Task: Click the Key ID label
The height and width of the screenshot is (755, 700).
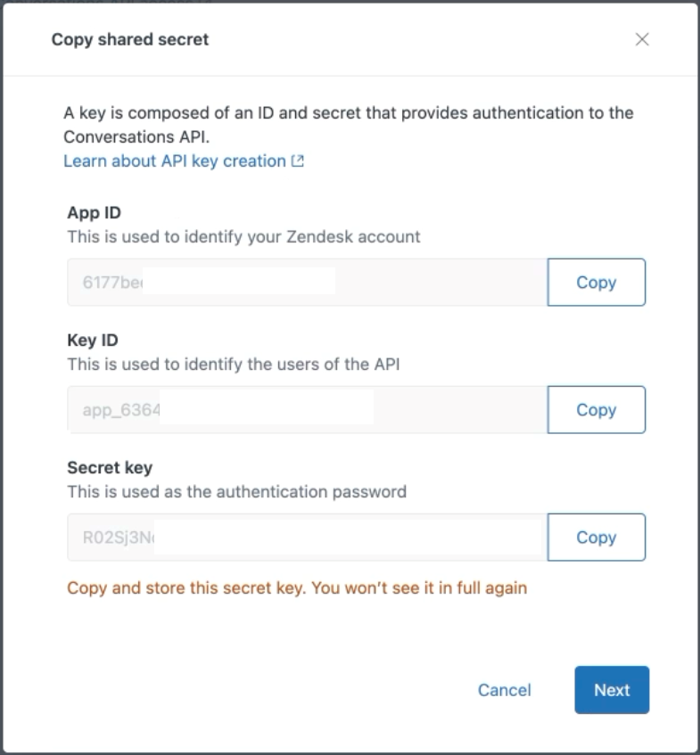Action: coord(93,341)
